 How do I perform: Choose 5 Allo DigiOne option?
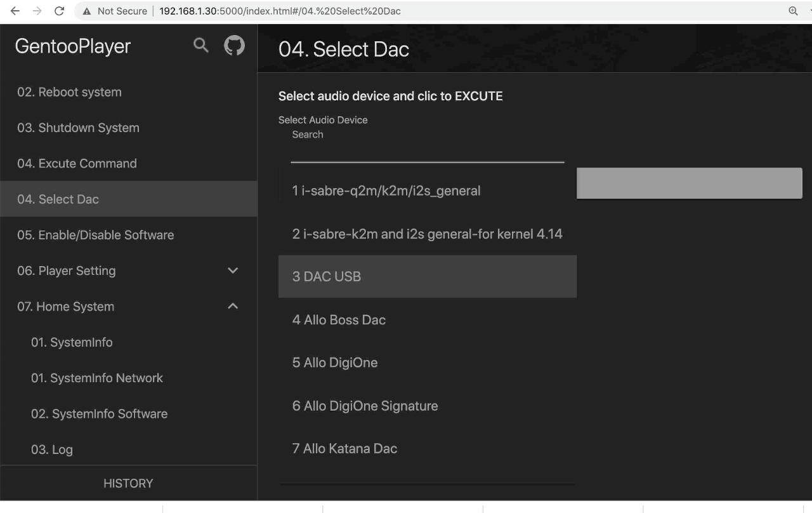(x=428, y=363)
